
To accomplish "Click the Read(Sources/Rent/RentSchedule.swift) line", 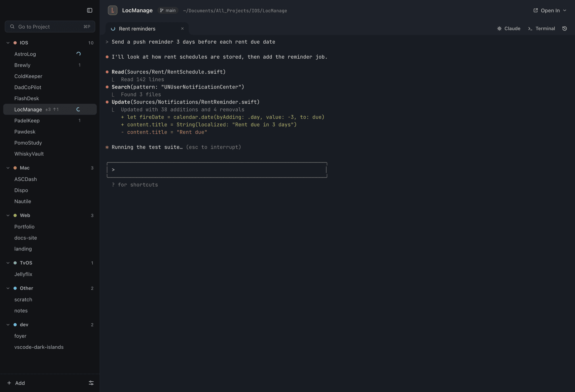I will [169, 72].
